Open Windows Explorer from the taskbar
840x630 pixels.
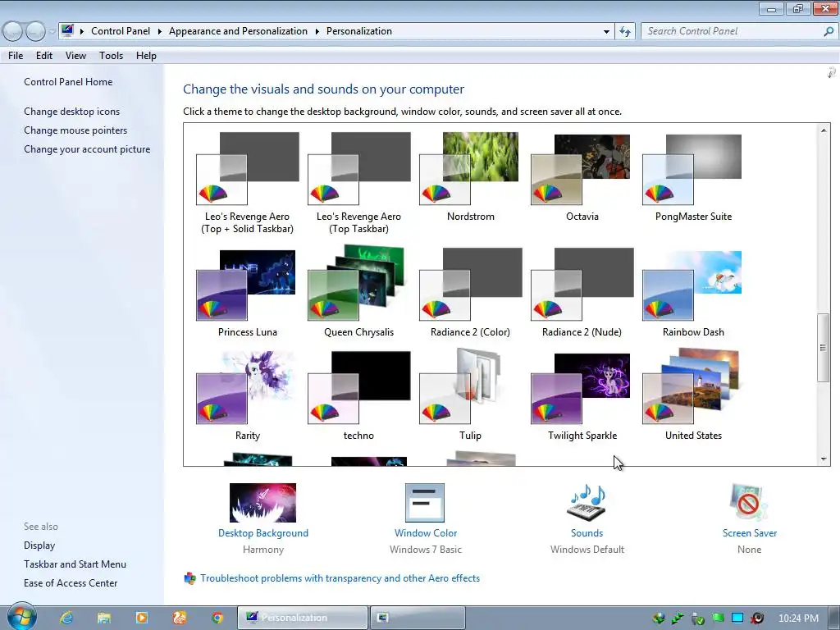[x=104, y=618]
